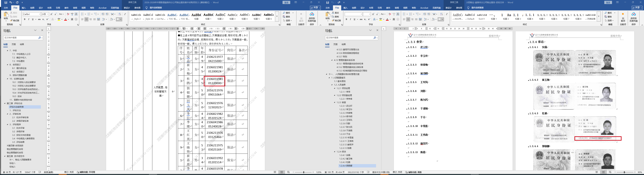Open '表设计' tab in the left Word window
The height and width of the screenshot is (175, 644).
click(127, 8)
